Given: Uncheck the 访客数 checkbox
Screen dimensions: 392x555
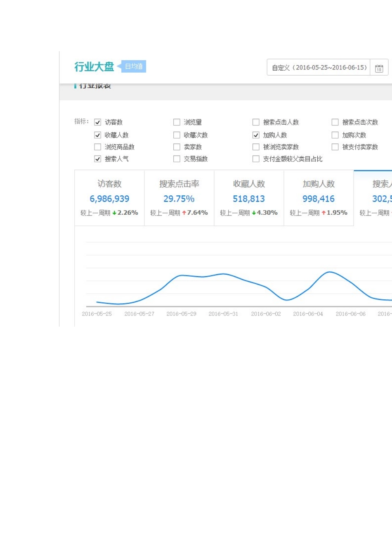Looking at the screenshot, I should (x=98, y=122).
